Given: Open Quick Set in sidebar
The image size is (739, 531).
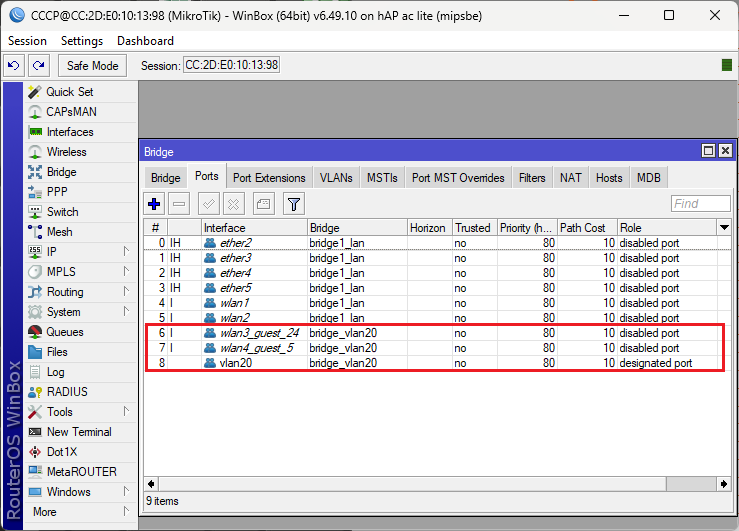Looking at the screenshot, I should pyautogui.click(x=81, y=92).
